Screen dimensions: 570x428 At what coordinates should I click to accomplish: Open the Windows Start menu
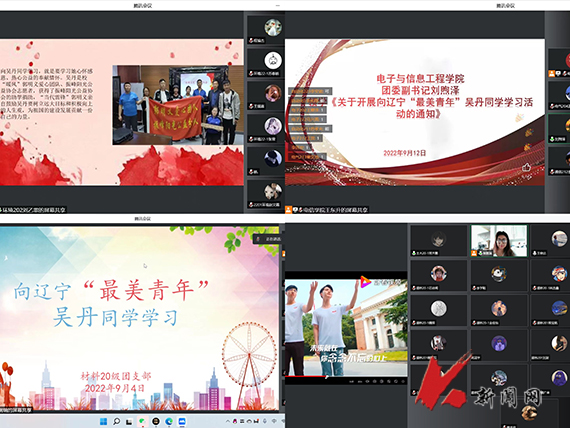pyautogui.click(x=103, y=421)
